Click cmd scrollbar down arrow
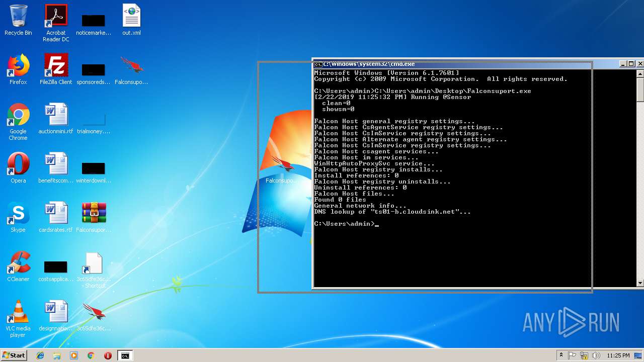This screenshot has height=362, width=644. click(640, 283)
